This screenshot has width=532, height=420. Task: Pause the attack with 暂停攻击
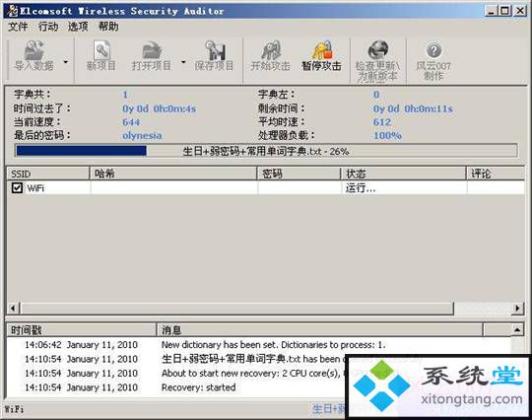tap(321, 56)
